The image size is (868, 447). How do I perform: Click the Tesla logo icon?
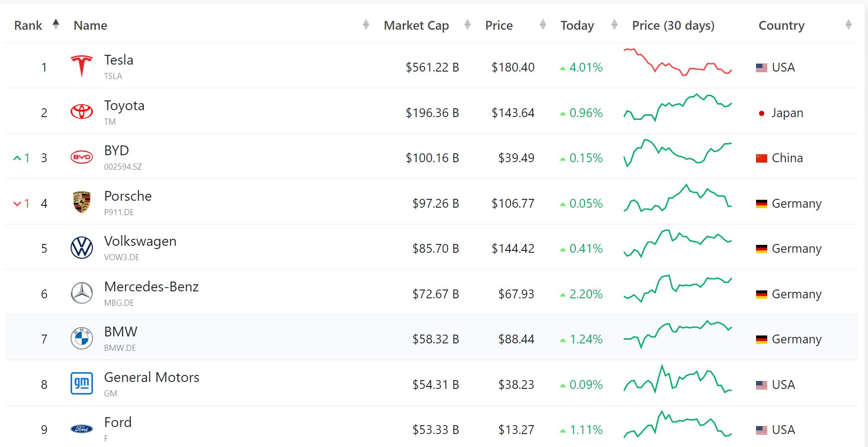(x=82, y=66)
